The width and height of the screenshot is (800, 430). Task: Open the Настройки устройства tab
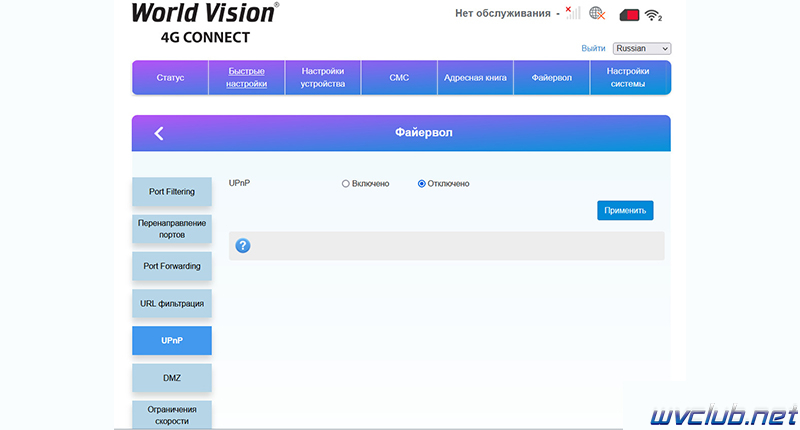pos(322,78)
